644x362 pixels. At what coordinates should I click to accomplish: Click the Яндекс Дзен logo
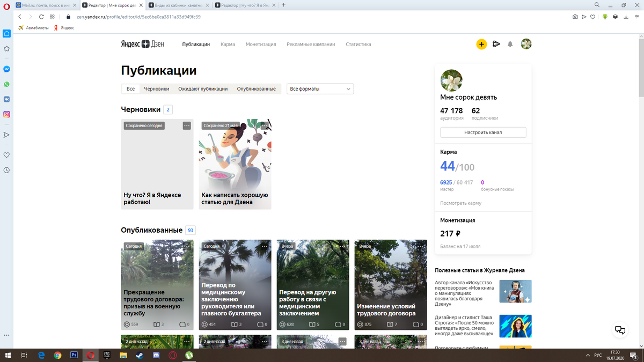[142, 44]
